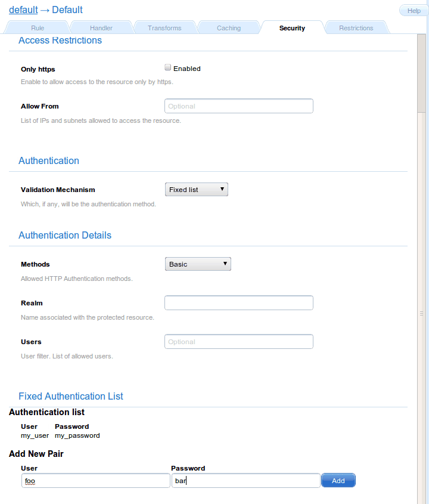Go to the Transforms tab
The width and height of the screenshot is (429, 504).
tap(164, 28)
